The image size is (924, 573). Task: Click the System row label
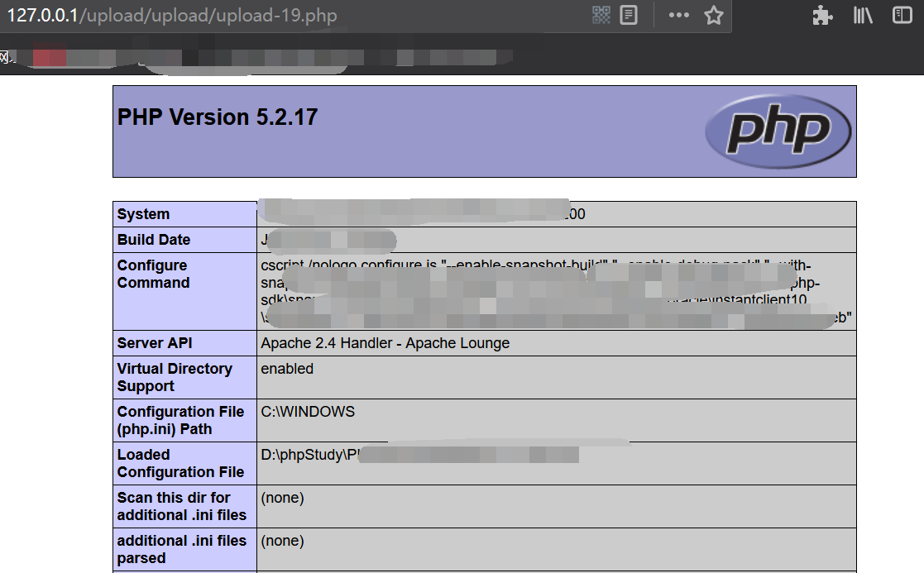tap(143, 213)
